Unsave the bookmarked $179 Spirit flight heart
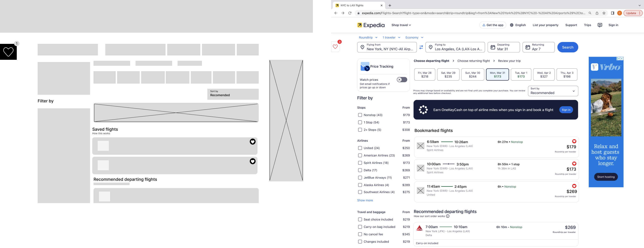 pyautogui.click(x=574, y=141)
